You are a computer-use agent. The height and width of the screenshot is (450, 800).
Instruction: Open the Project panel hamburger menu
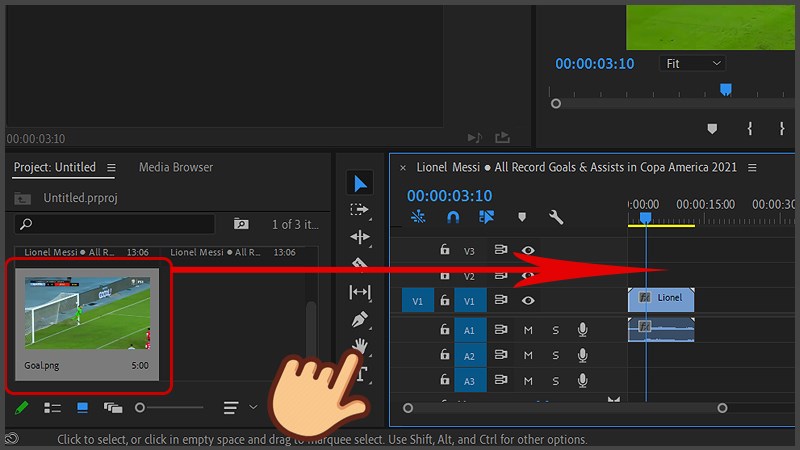coord(111,168)
